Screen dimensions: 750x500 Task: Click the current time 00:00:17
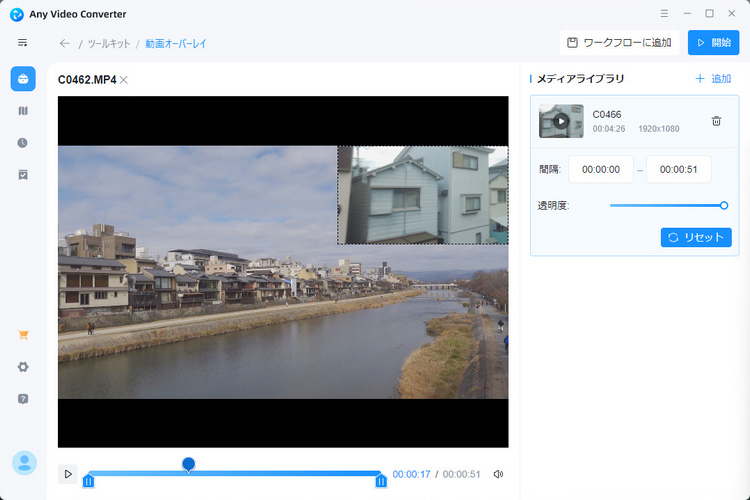pos(411,474)
